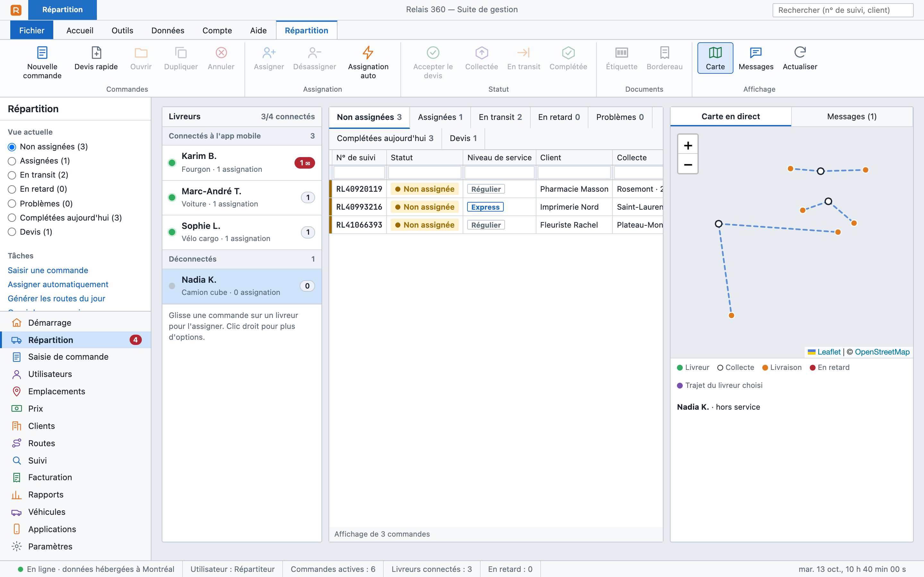Zoom in on the live map

[x=688, y=145]
